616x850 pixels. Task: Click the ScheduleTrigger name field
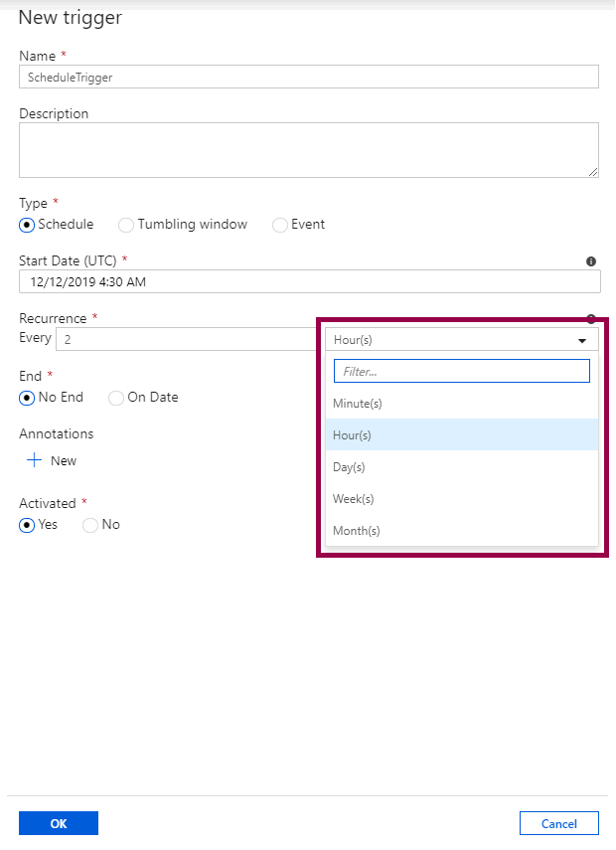(308, 77)
